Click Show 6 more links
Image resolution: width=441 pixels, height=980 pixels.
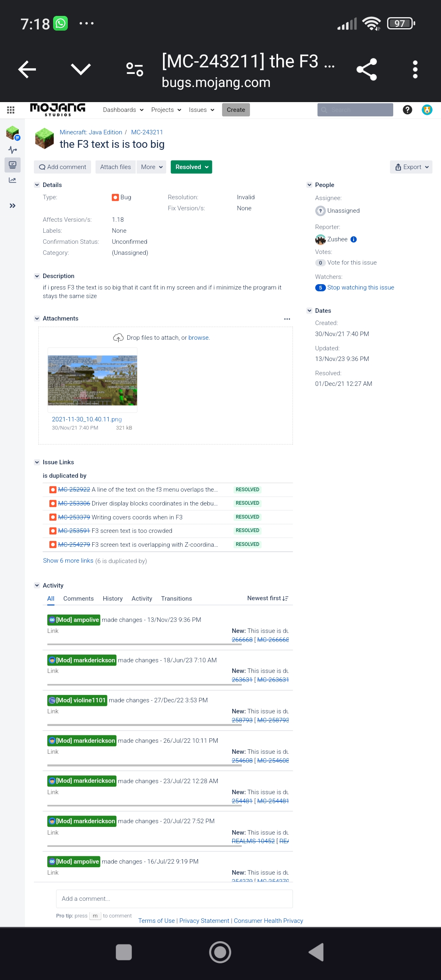(x=68, y=561)
